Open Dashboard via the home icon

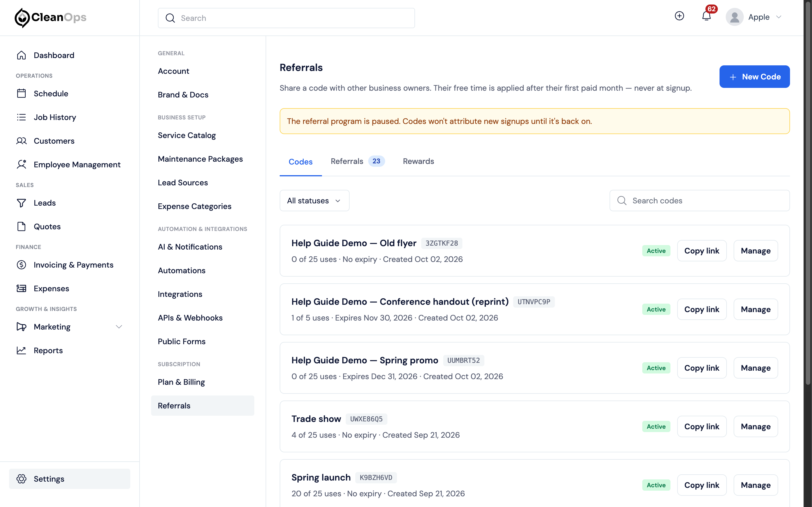pos(21,55)
